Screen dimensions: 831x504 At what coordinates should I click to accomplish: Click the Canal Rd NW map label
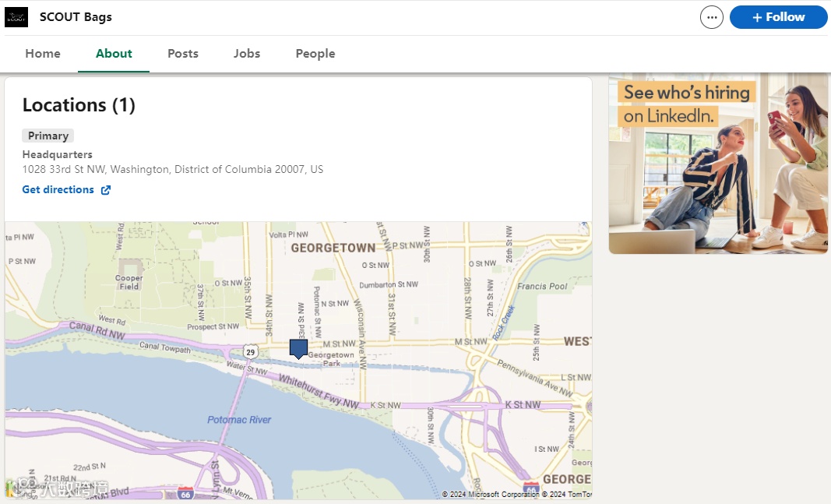click(x=97, y=331)
